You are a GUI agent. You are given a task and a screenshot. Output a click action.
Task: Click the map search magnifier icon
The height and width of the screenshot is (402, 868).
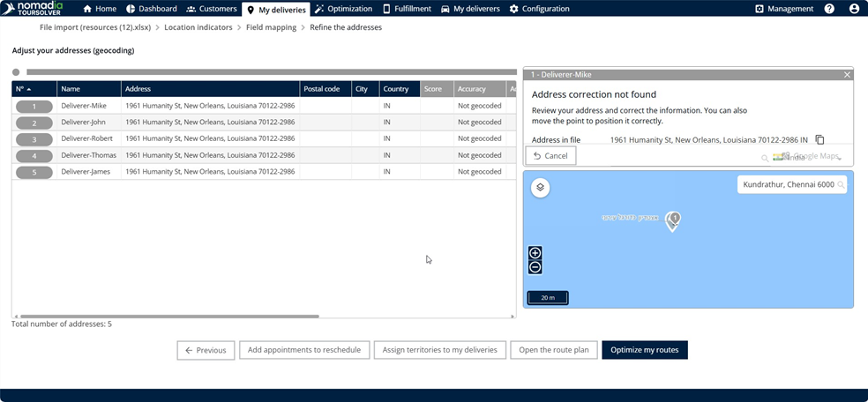(841, 185)
